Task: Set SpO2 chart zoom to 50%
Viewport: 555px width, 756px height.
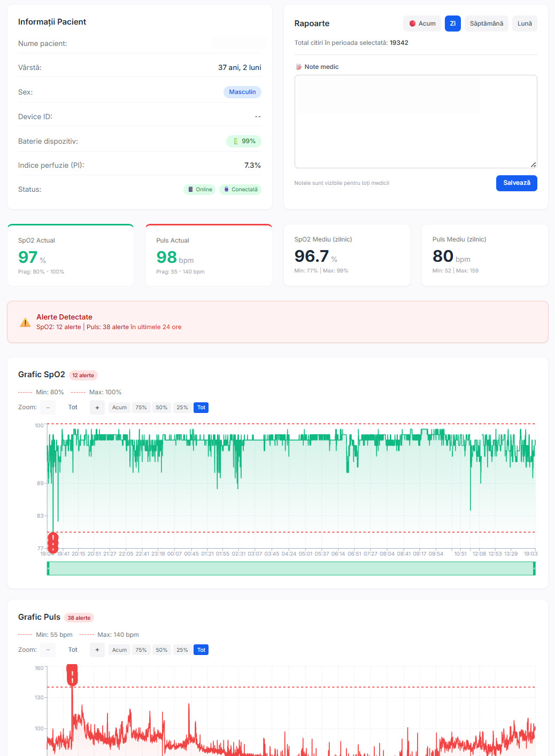Action: coord(161,408)
